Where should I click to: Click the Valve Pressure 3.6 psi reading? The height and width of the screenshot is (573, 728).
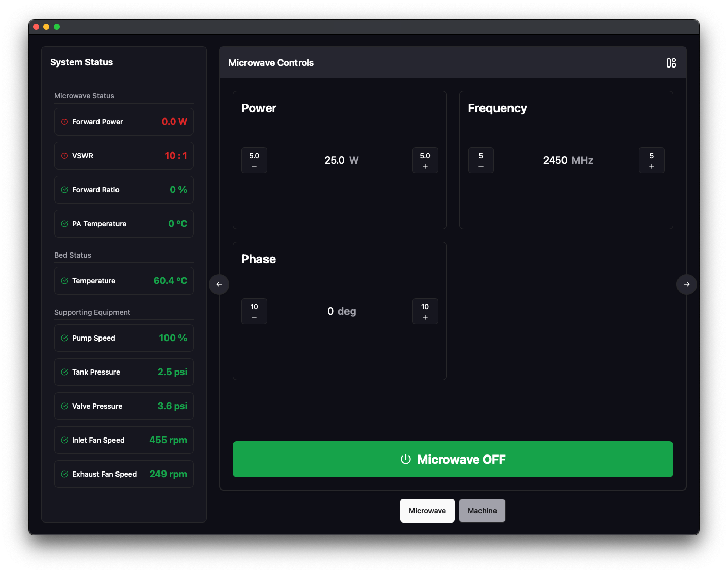[x=172, y=406]
